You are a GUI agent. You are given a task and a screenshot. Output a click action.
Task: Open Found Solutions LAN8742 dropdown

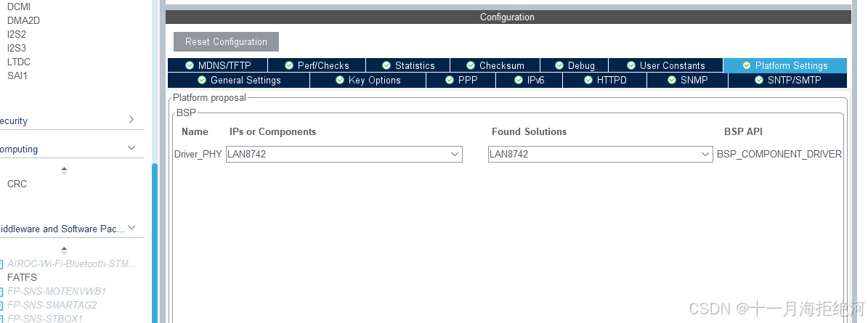[600, 155]
